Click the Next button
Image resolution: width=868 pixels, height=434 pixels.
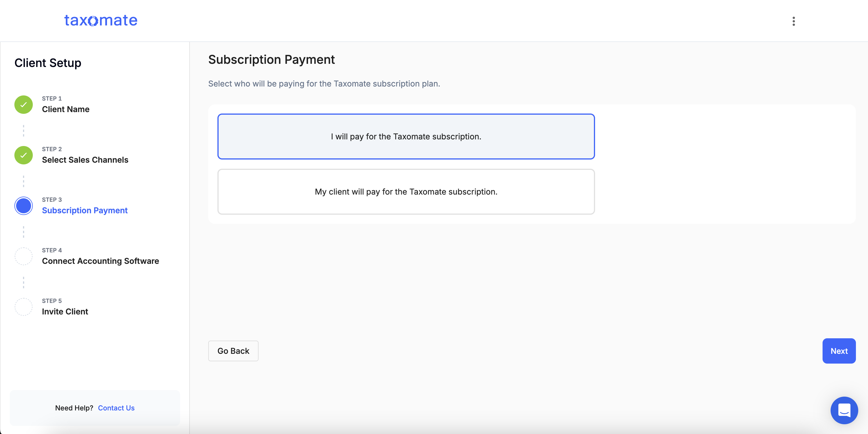pos(839,351)
